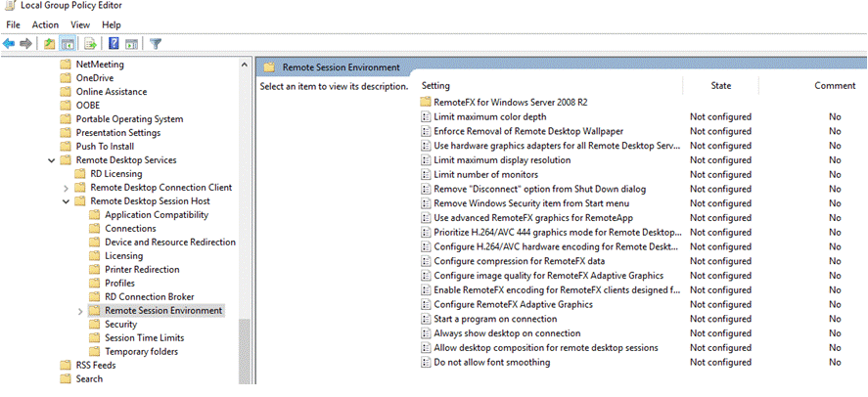Screen dimensions: 868x397
Task: Click the tree pane vertical scrollbar thumb
Action: pyautogui.click(x=244, y=352)
